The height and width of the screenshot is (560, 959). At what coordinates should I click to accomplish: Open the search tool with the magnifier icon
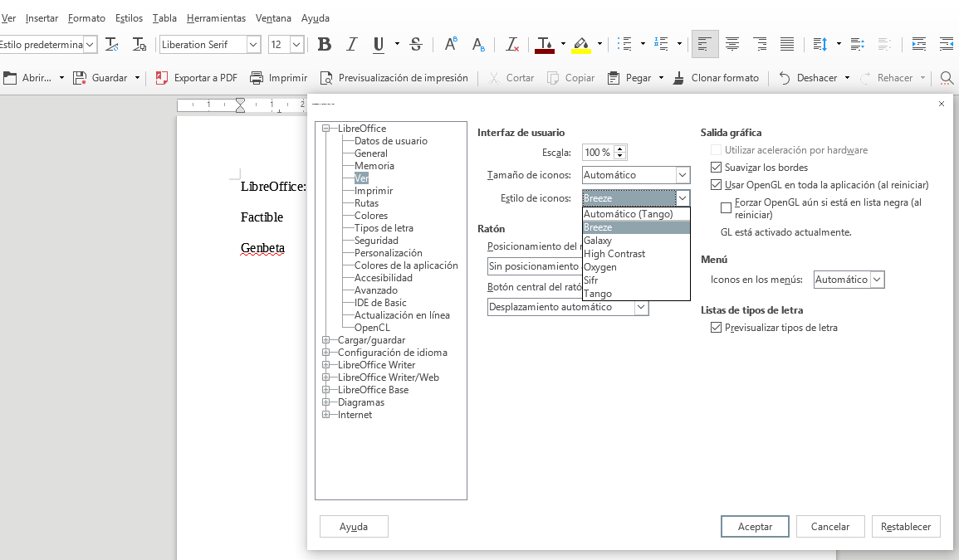[x=947, y=77]
